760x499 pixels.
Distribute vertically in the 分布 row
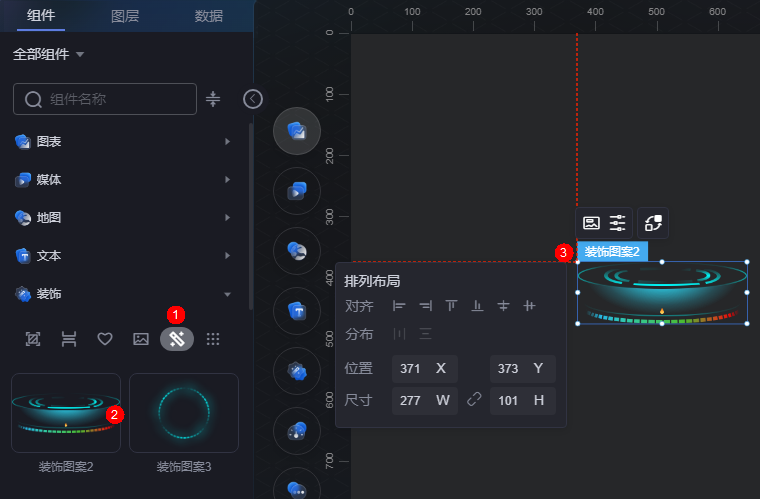(x=425, y=334)
